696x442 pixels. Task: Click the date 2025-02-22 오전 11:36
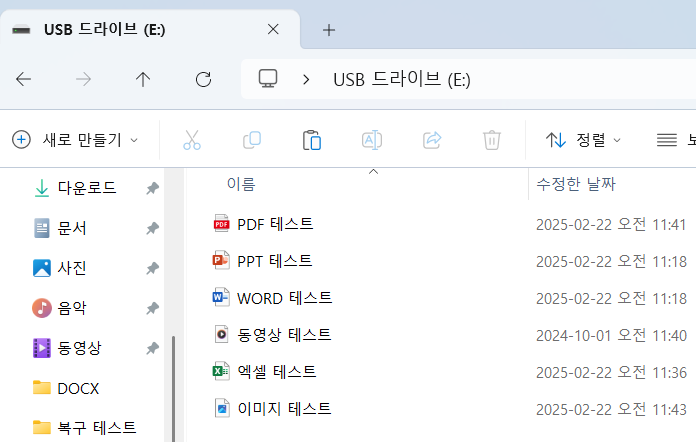coord(611,372)
